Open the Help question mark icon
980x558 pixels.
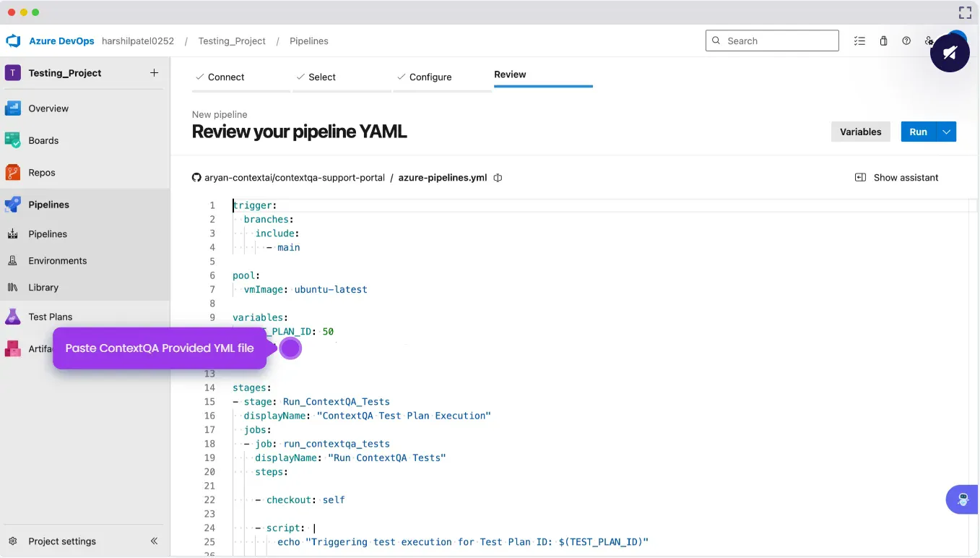click(x=906, y=41)
